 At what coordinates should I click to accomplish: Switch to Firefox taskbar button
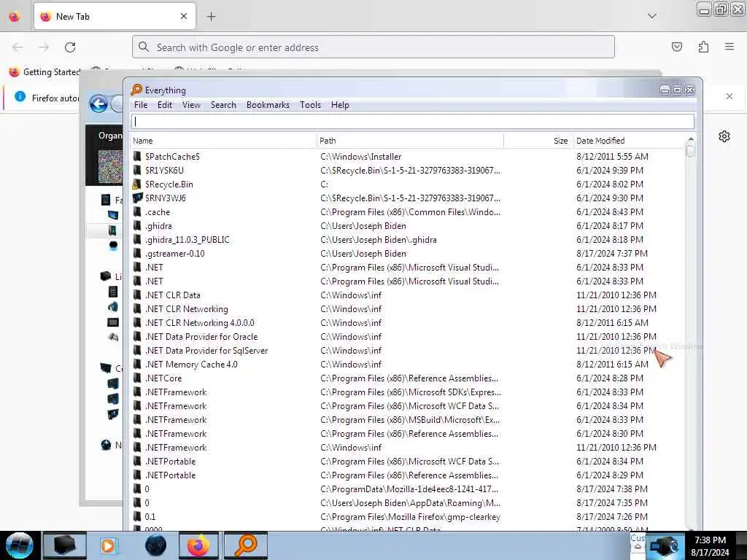click(x=198, y=545)
